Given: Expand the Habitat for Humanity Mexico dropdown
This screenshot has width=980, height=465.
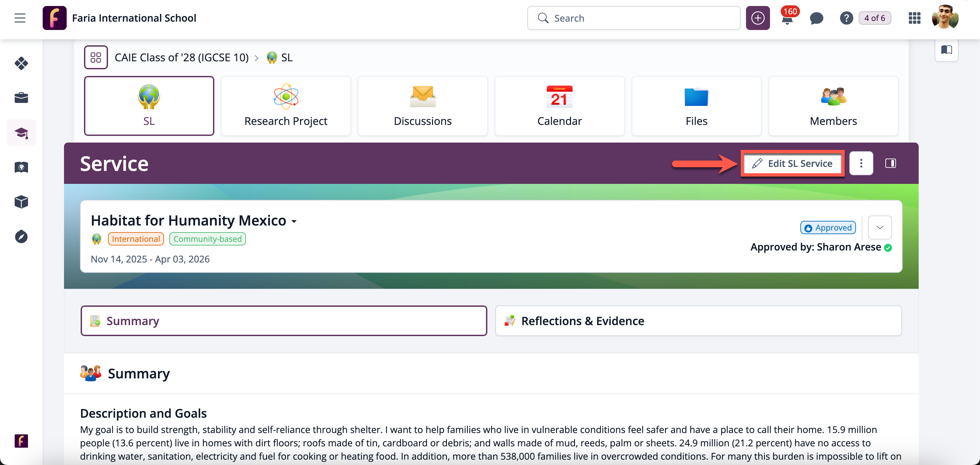Looking at the screenshot, I should click(294, 221).
